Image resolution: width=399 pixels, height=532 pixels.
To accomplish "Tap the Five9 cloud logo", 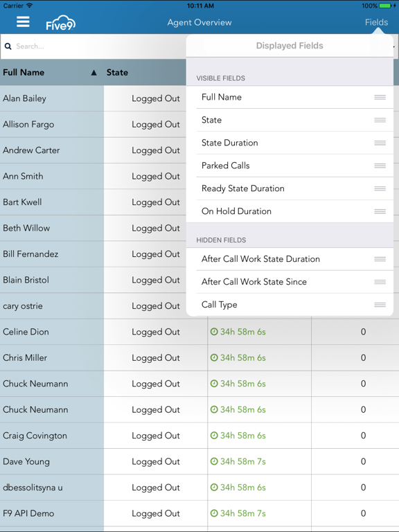I will [61, 23].
